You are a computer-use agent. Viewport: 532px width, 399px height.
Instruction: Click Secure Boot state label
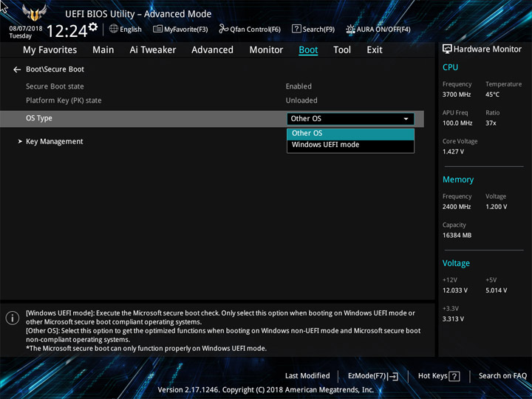click(55, 86)
